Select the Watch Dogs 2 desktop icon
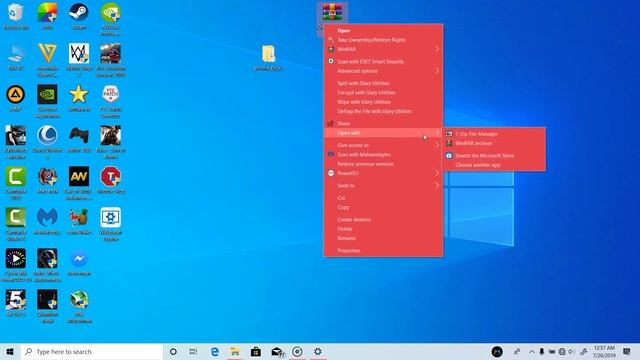 [79, 60]
